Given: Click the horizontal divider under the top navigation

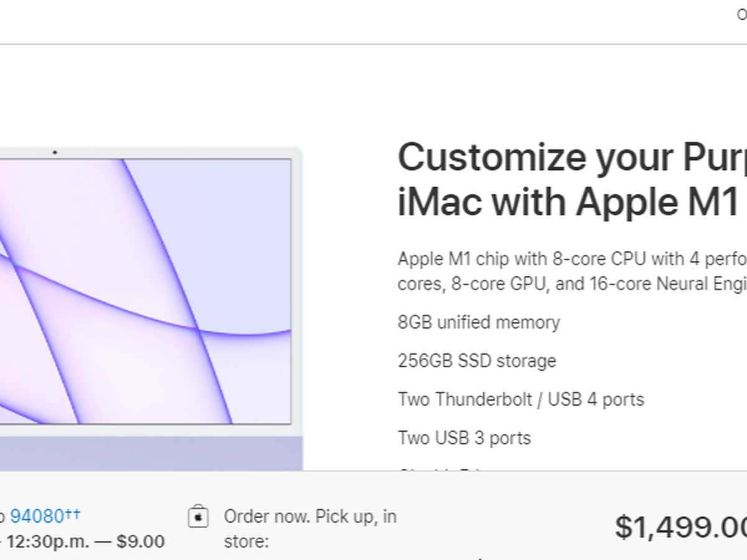Looking at the screenshot, I should pos(374,44).
